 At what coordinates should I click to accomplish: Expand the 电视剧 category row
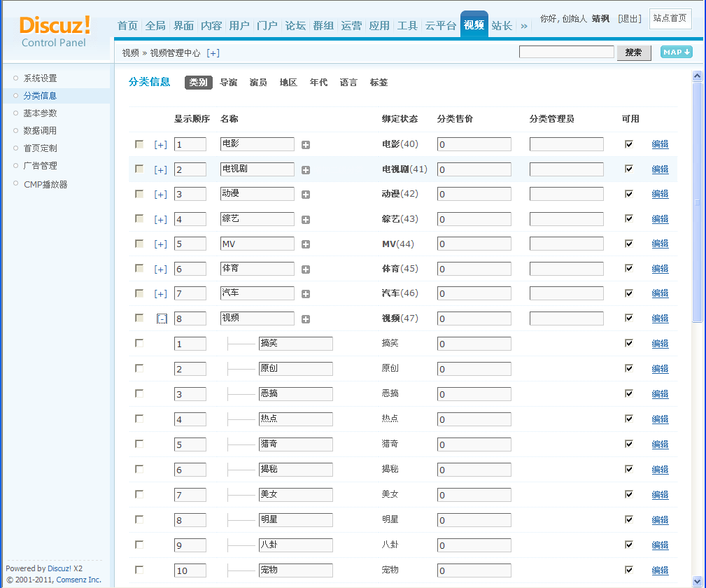160,170
